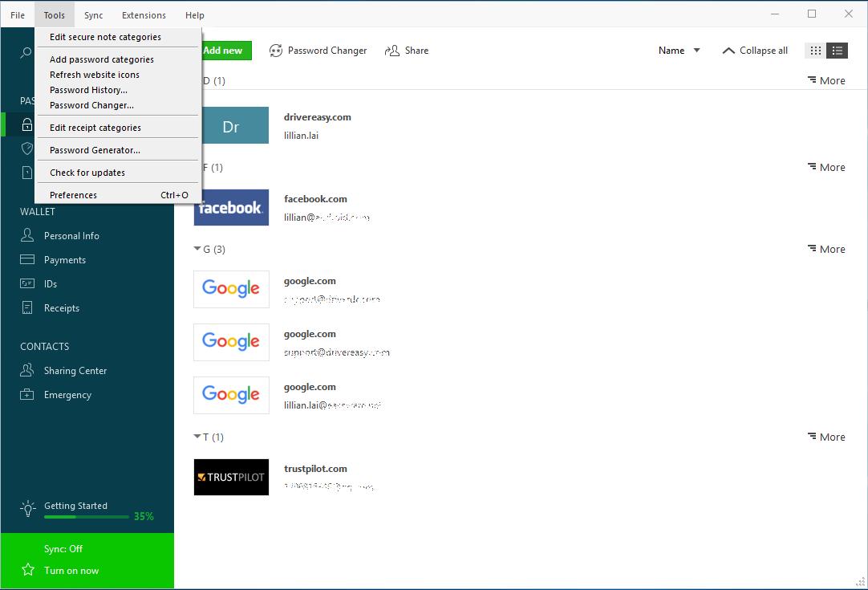
Task: Choose Refresh website icons
Action: [x=118, y=75]
